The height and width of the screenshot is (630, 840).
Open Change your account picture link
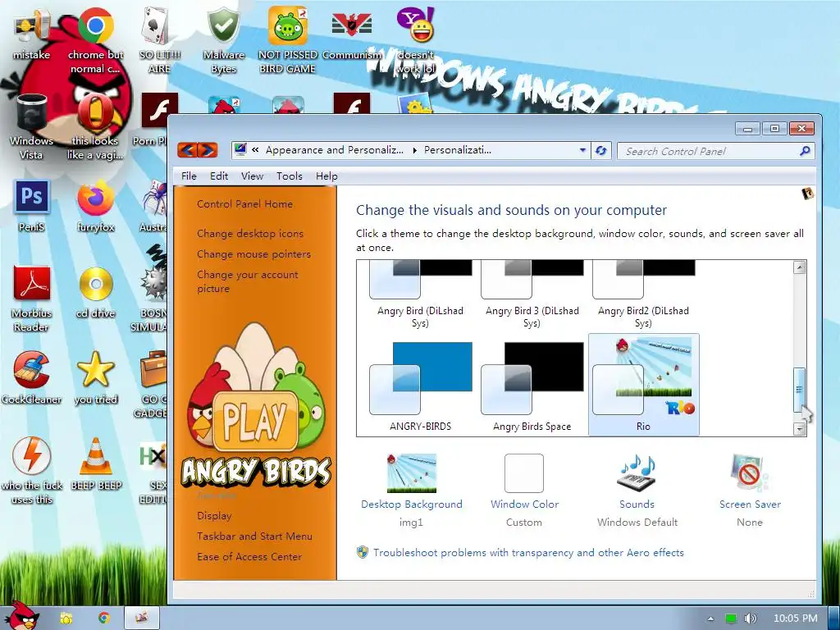pos(248,281)
